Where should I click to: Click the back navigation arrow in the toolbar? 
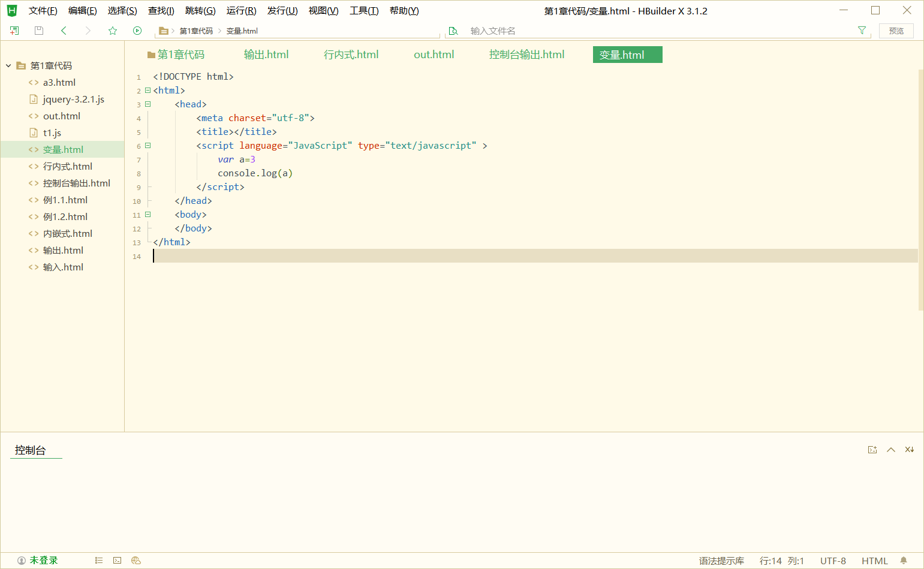(x=64, y=31)
